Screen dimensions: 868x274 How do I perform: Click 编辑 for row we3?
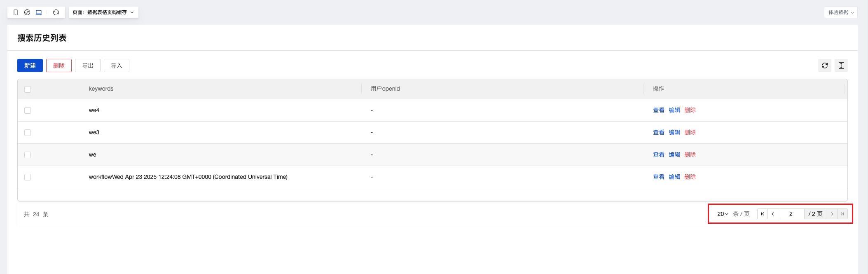click(x=674, y=132)
